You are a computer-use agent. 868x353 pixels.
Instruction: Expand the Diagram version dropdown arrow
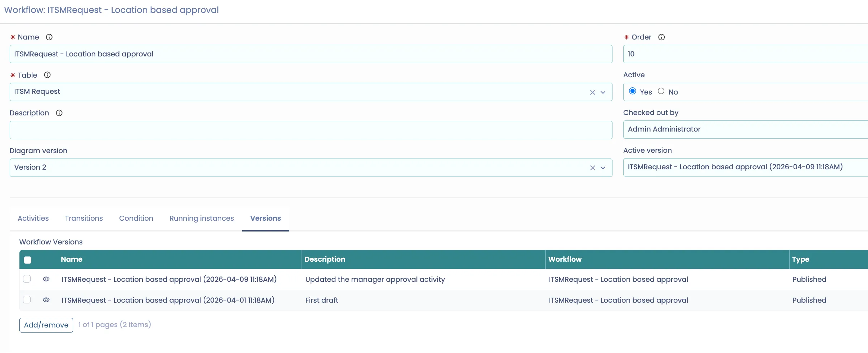click(x=603, y=168)
